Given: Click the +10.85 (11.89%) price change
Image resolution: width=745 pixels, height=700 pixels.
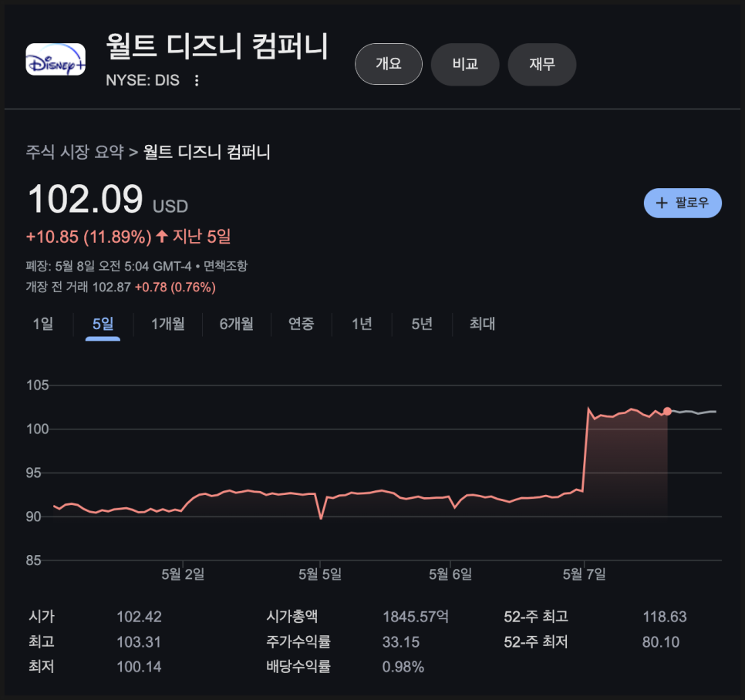Looking at the screenshot, I should click(x=89, y=237).
